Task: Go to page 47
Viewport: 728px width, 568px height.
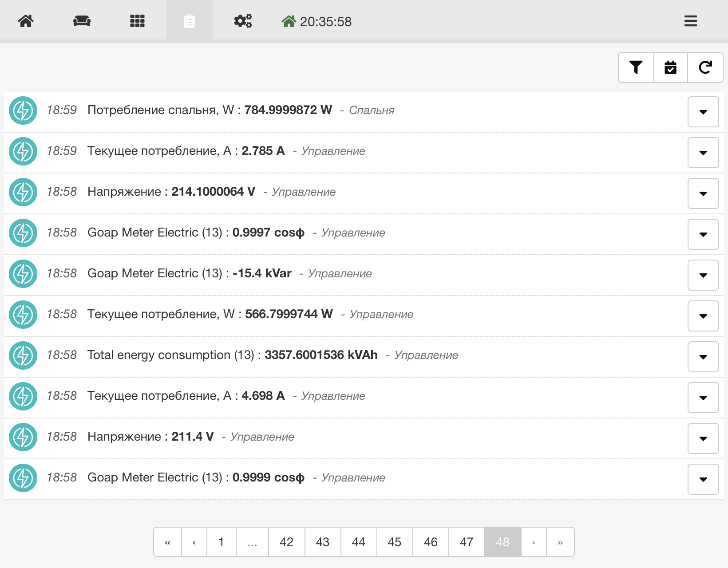Action: [x=467, y=542]
